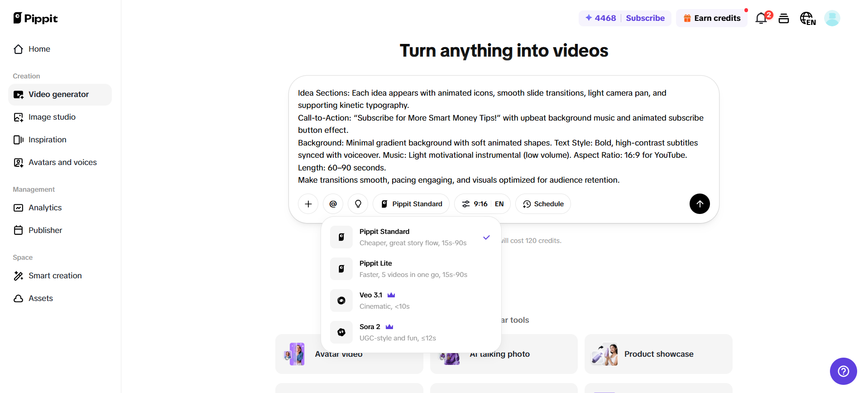
Task: Click the Sora 2 model icon
Action: pyautogui.click(x=341, y=332)
